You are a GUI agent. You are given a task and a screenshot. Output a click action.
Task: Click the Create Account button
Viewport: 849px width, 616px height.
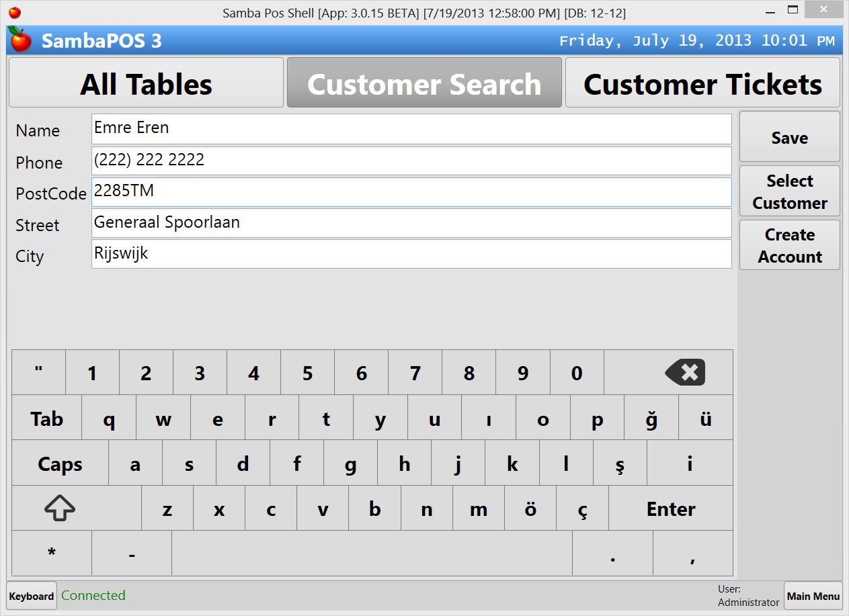coord(789,245)
